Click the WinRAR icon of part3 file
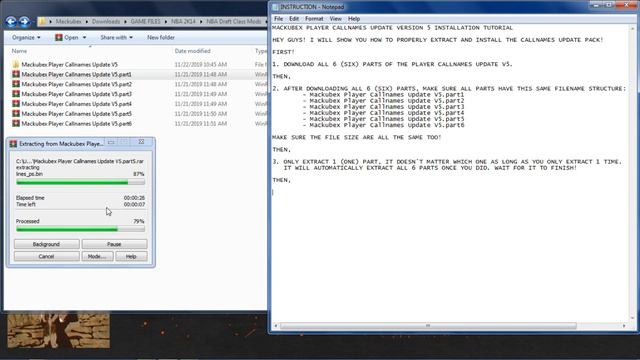This screenshot has width=640, height=360. pyautogui.click(x=16, y=94)
